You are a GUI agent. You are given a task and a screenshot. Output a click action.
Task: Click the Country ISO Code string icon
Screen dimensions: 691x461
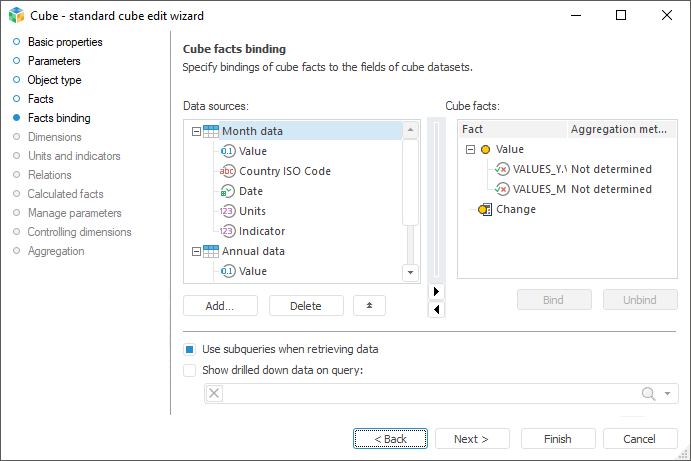tap(228, 171)
